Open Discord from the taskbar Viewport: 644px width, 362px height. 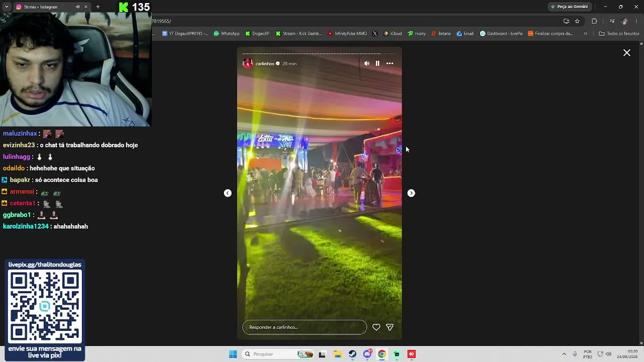coord(367,354)
